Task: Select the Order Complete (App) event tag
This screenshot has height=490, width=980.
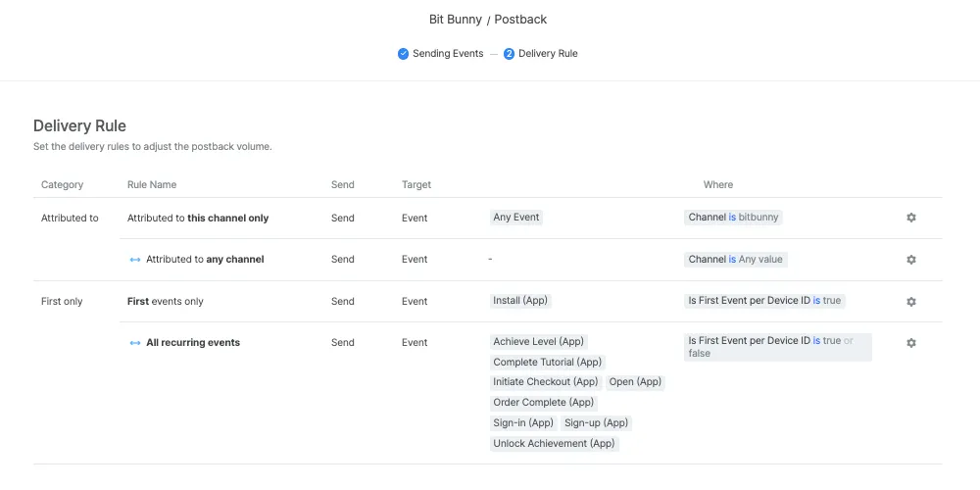Action: 543,403
